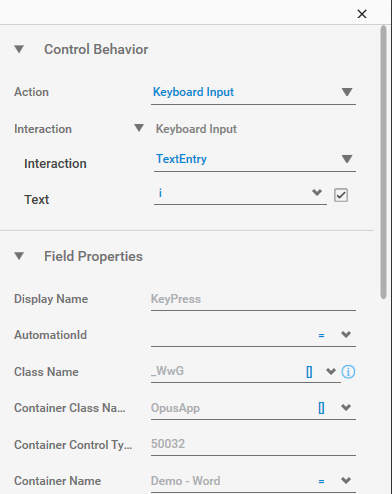Open the Container Name chevron dropdown
This screenshot has width=392, height=494.
pos(346,480)
